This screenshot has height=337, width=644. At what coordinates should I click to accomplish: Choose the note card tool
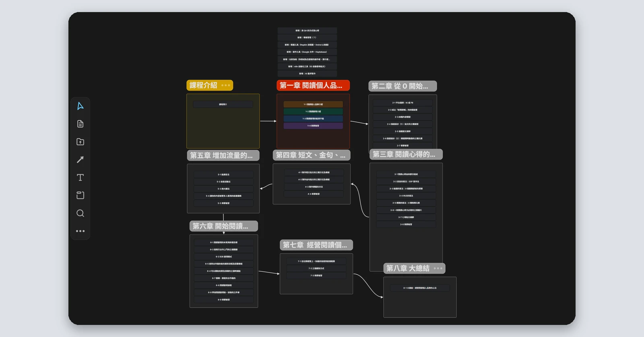click(80, 124)
